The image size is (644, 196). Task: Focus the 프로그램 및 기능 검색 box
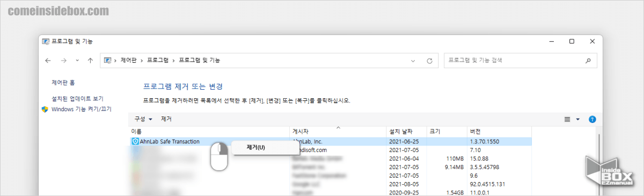click(x=521, y=61)
